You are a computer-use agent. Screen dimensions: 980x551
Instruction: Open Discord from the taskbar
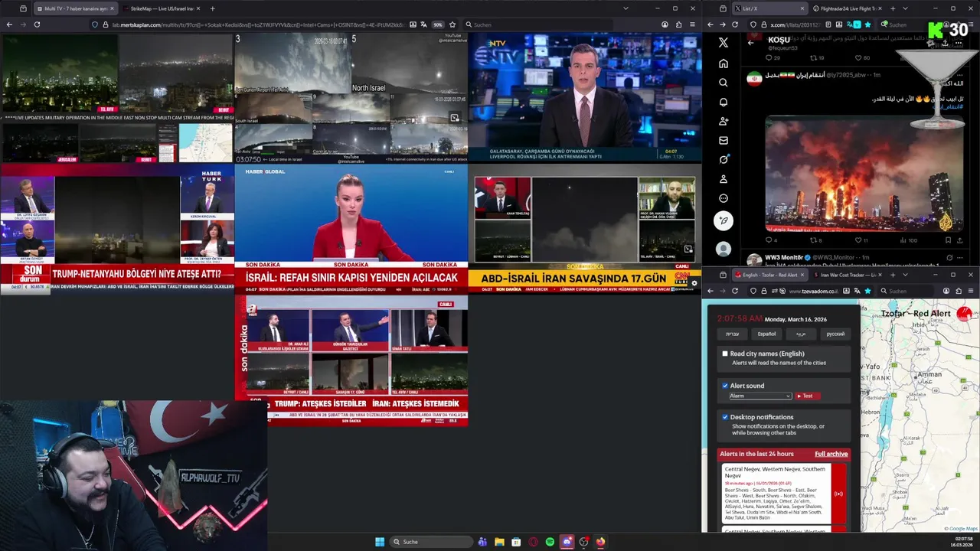[567, 542]
